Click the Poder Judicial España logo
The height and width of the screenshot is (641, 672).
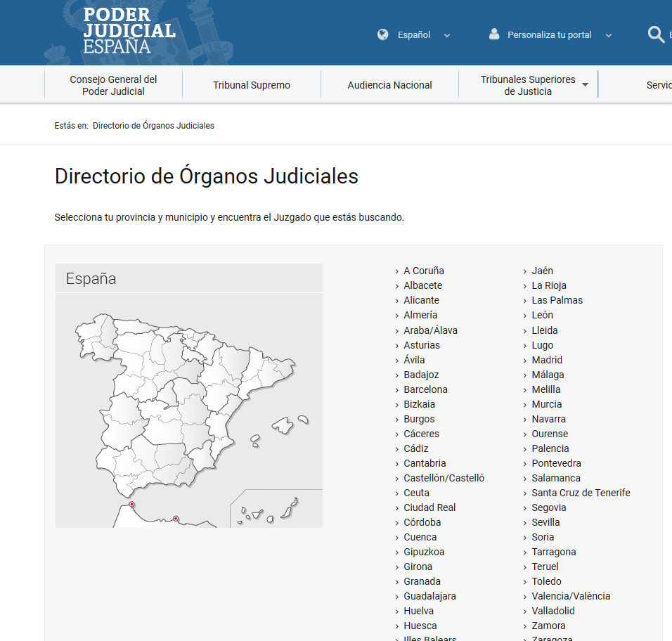[x=129, y=31]
